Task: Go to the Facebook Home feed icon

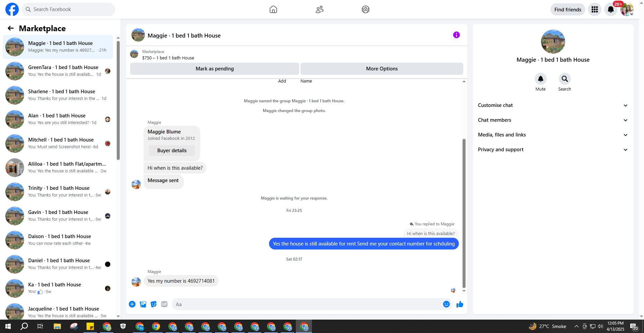Action: pyautogui.click(x=273, y=9)
